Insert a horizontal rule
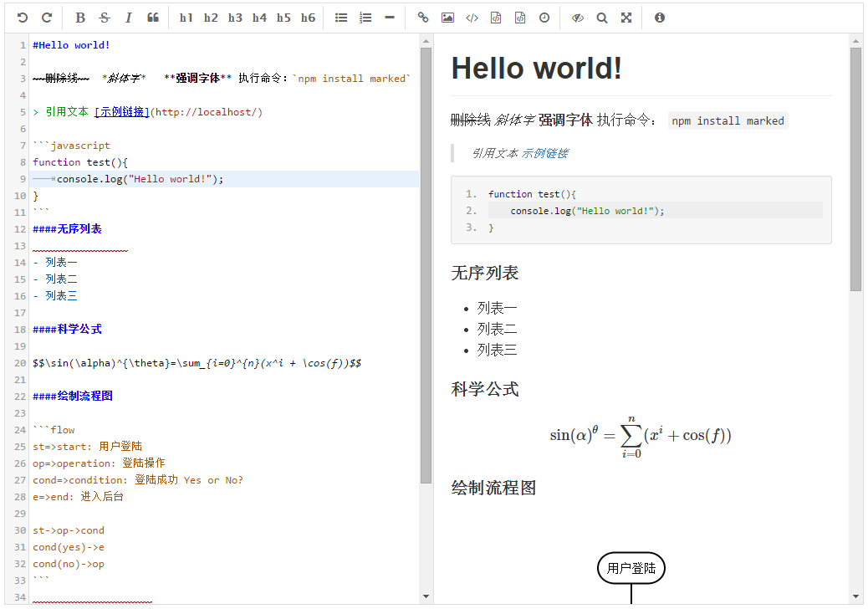Image resolution: width=868 pixels, height=609 pixels. click(390, 18)
